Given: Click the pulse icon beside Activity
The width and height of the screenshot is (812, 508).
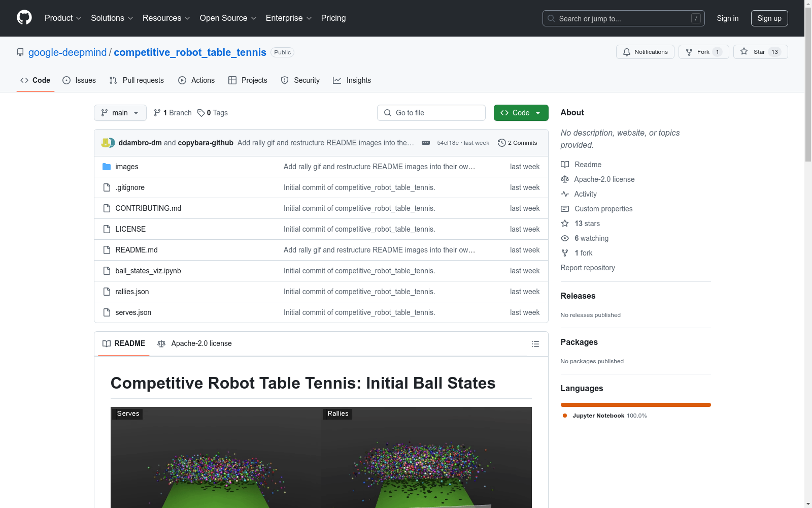Looking at the screenshot, I should 565,194.
